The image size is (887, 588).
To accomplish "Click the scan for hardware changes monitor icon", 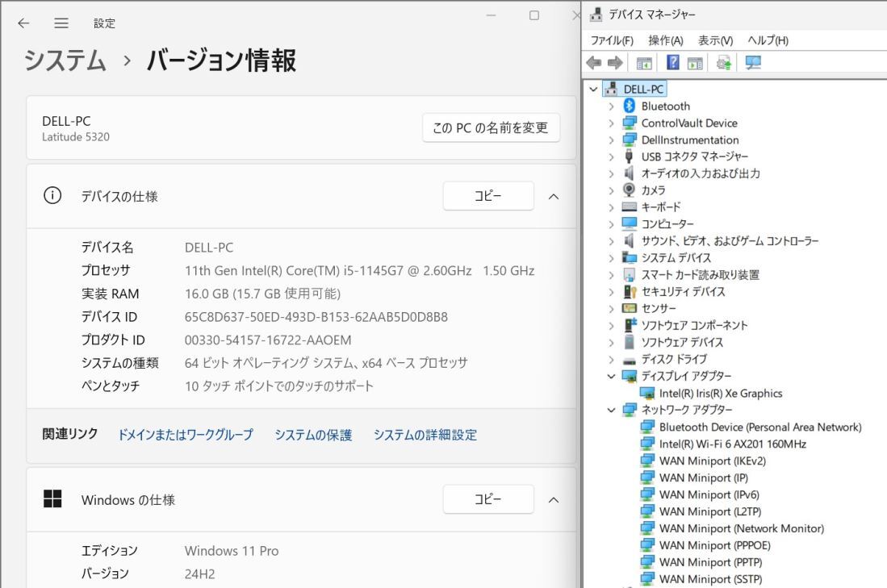I will 753,62.
